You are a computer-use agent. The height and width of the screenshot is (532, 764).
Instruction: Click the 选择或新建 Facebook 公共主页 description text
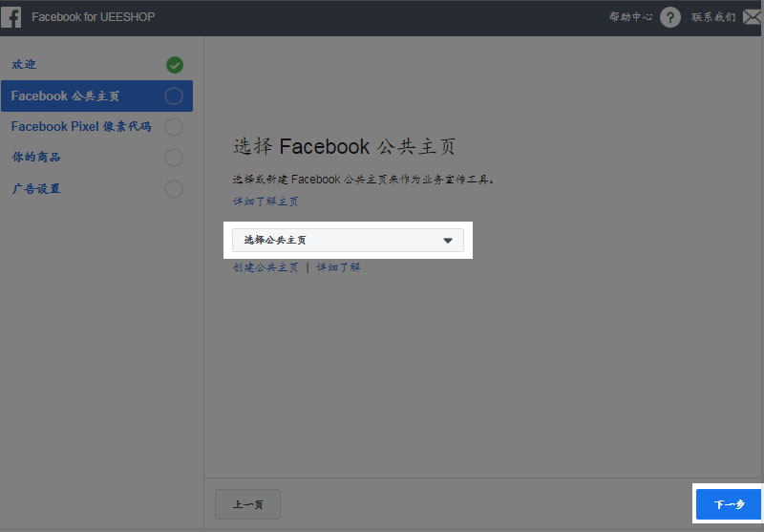[x=364, y=180]
